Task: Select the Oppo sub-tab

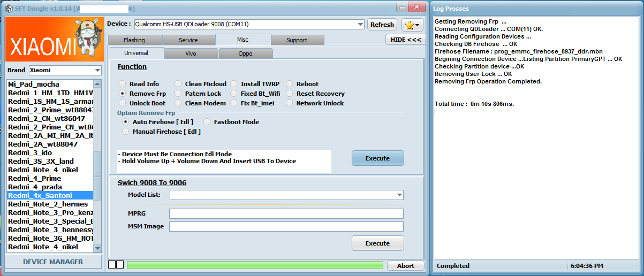Action: (x=246, y=53)
